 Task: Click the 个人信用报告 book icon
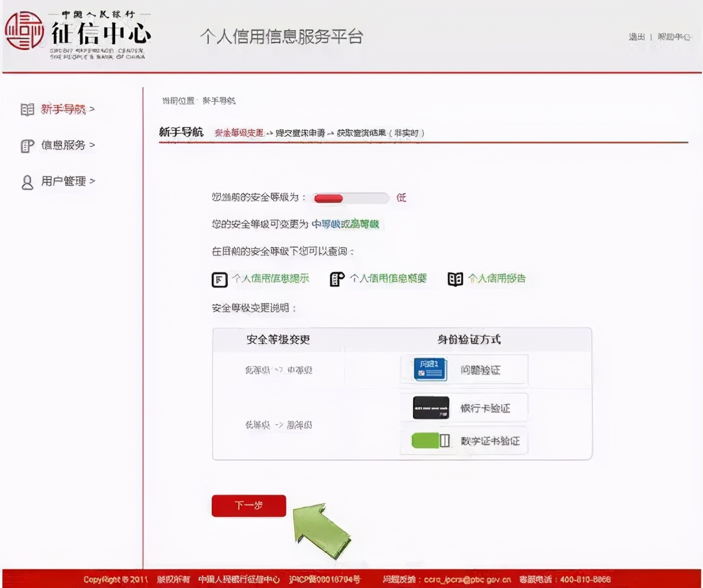tap(456, 278)
